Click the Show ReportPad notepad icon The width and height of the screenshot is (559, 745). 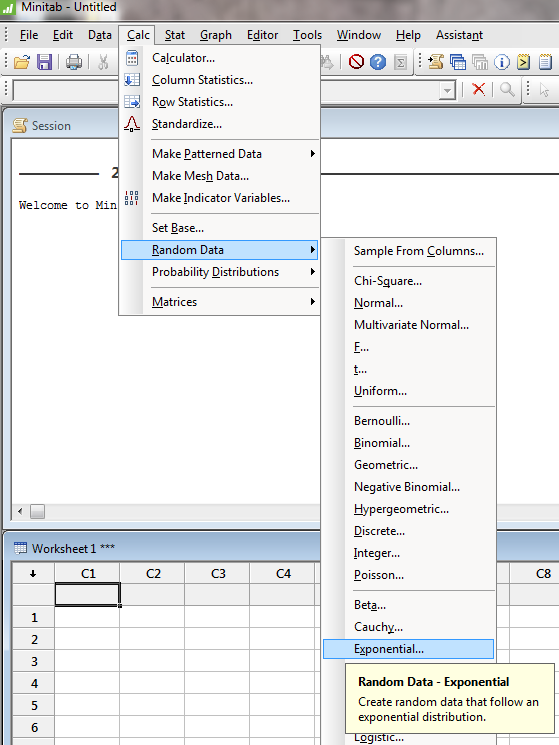click(x=545, y=62)
